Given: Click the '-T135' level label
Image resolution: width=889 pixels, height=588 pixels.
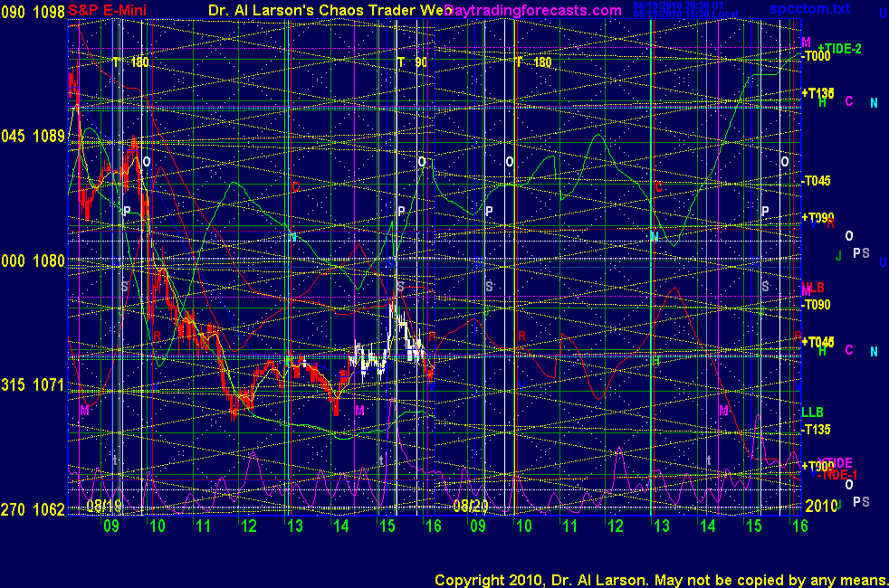Looking at the screenshot, I should click(x=816, y=430).
